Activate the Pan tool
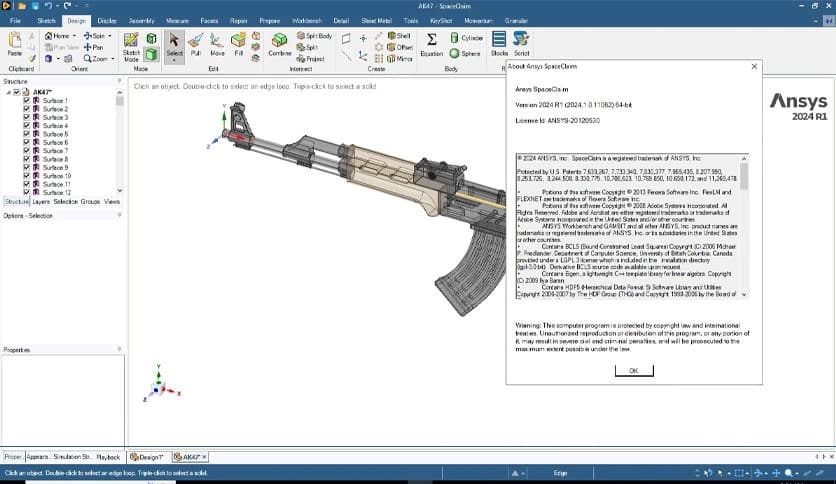Image resolution: width=836 pixels, height=484 pixels. pos(93,47)
